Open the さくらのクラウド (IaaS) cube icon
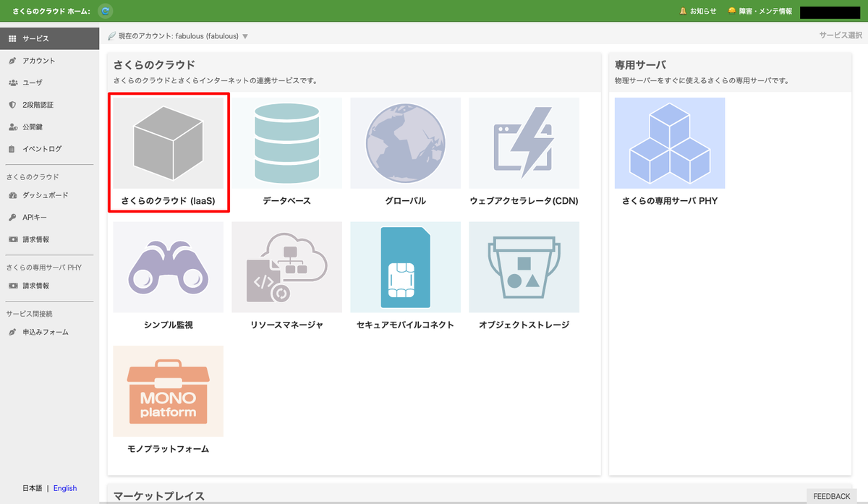The height and width of the screenshot is (504, 868). coord(169,142)
